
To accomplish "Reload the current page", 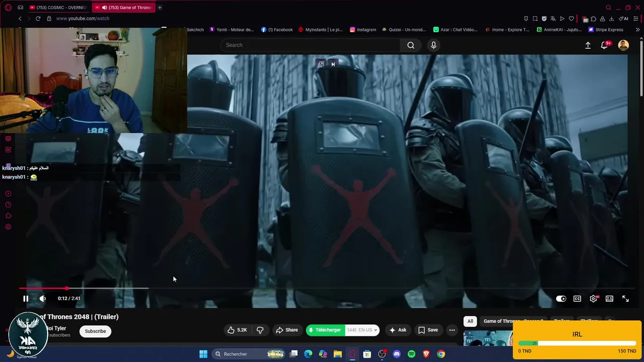I will (38, 19).
